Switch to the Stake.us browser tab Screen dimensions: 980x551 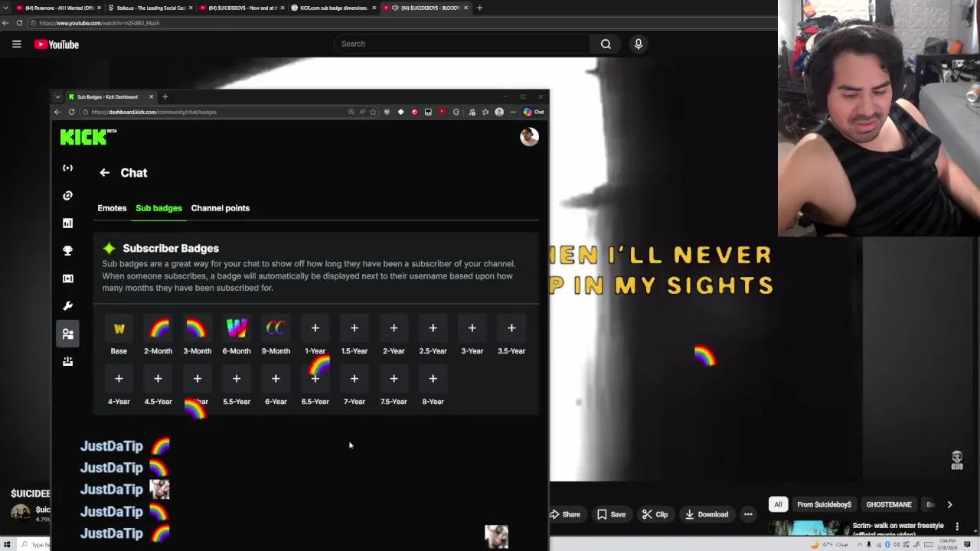[x=150, y=8]
